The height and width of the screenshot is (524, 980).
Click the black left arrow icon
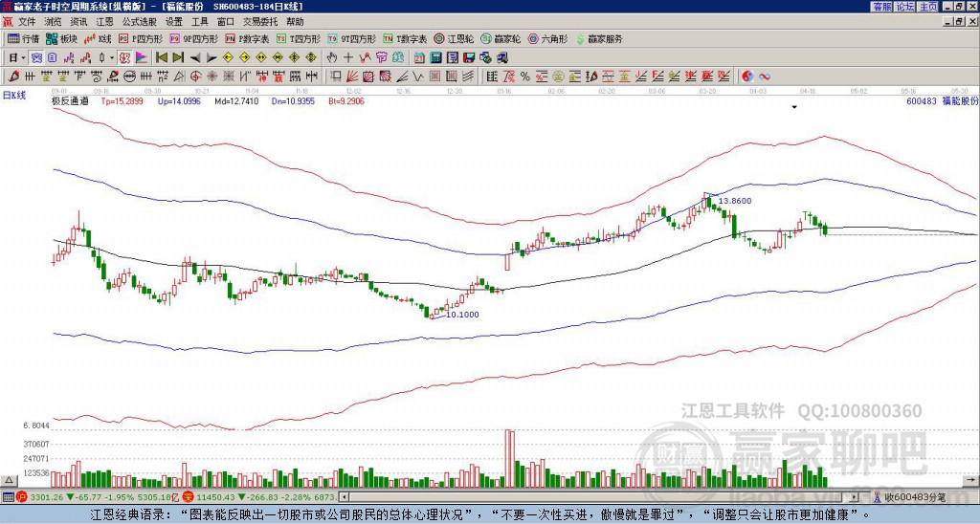[195, 57]
